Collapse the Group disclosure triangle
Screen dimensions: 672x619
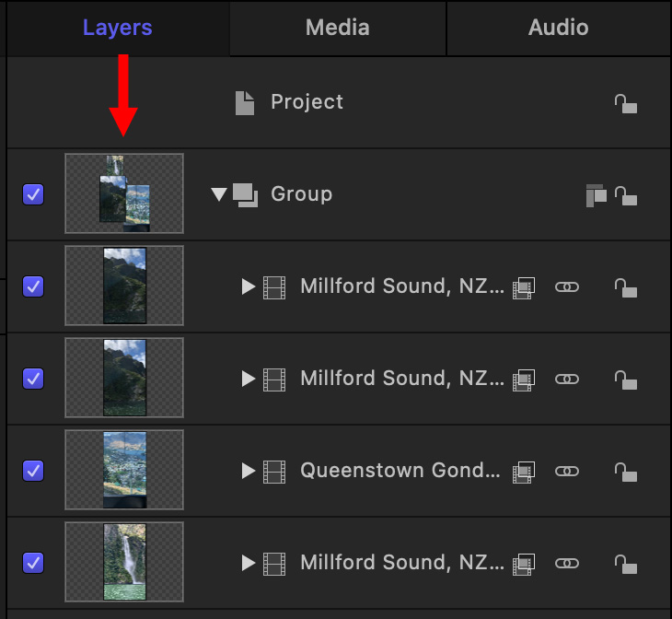click(x=218, y=194)
